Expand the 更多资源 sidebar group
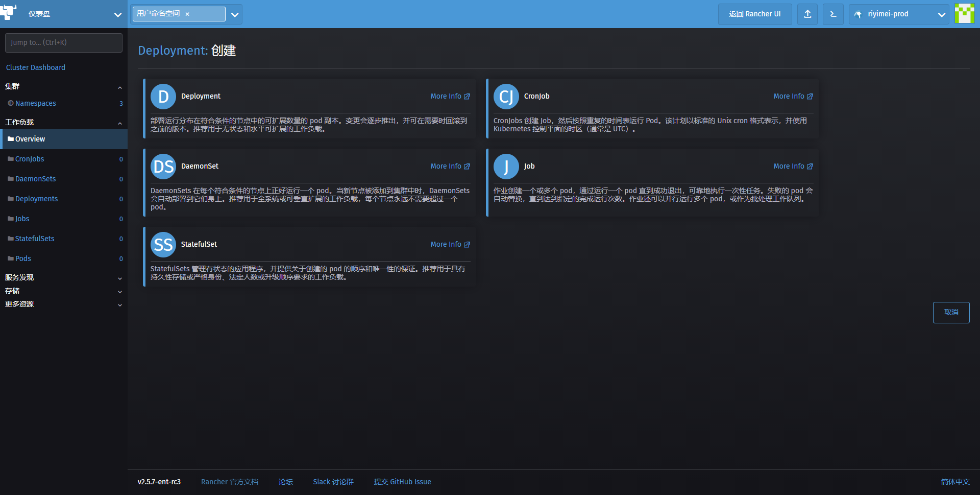 click(120, 305)
